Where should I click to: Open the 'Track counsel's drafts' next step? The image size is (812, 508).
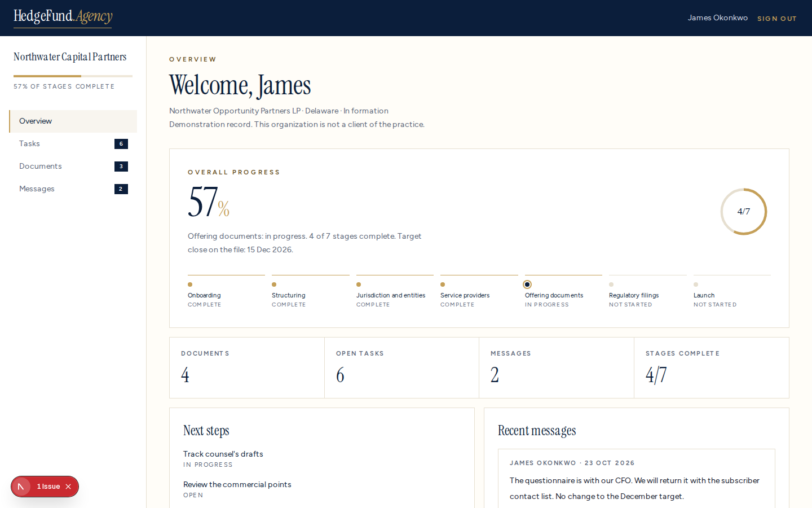(x=223, y=454)
